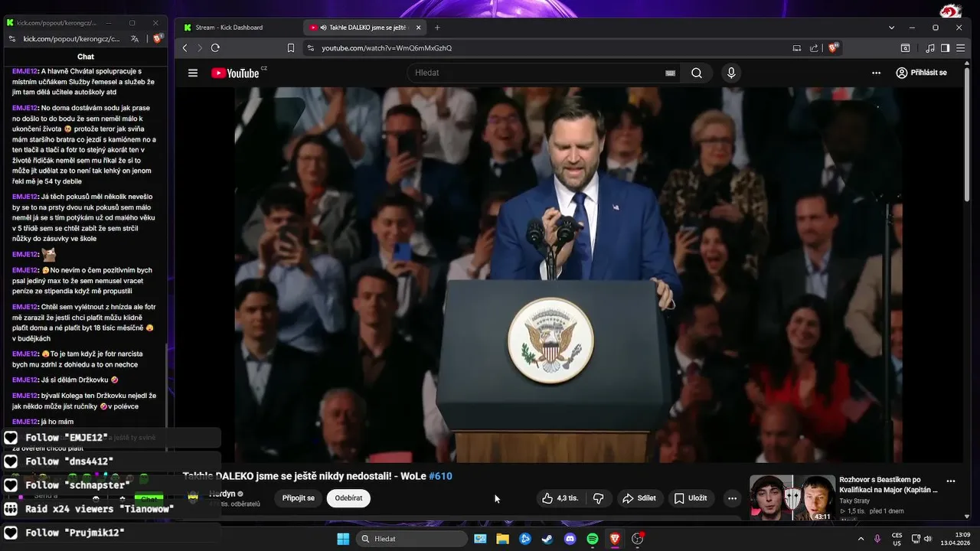Subscribe with the Odebírat button
The image size is (980, 551).
pos(348,498)
